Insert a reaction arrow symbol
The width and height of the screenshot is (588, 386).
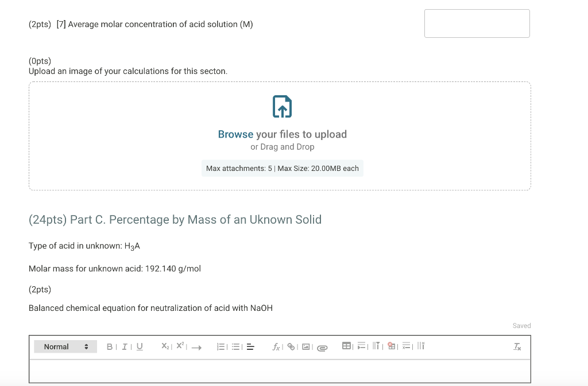click(x=197, y=347)
